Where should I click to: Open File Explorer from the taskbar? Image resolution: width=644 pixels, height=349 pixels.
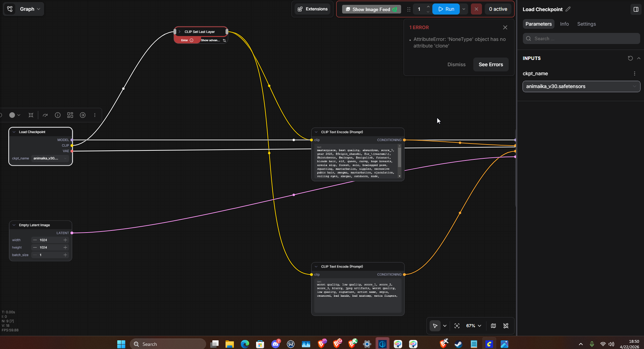pos(230,344)
